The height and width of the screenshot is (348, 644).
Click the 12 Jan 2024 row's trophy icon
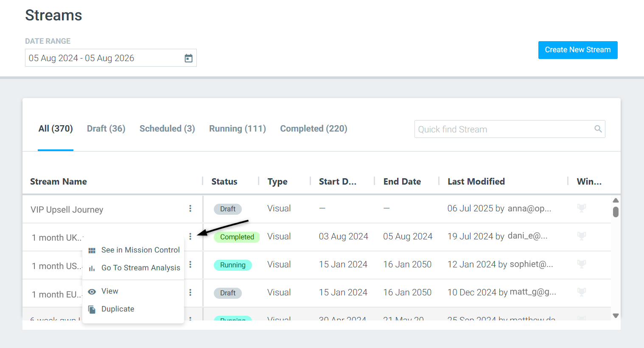tap(582, 264)
